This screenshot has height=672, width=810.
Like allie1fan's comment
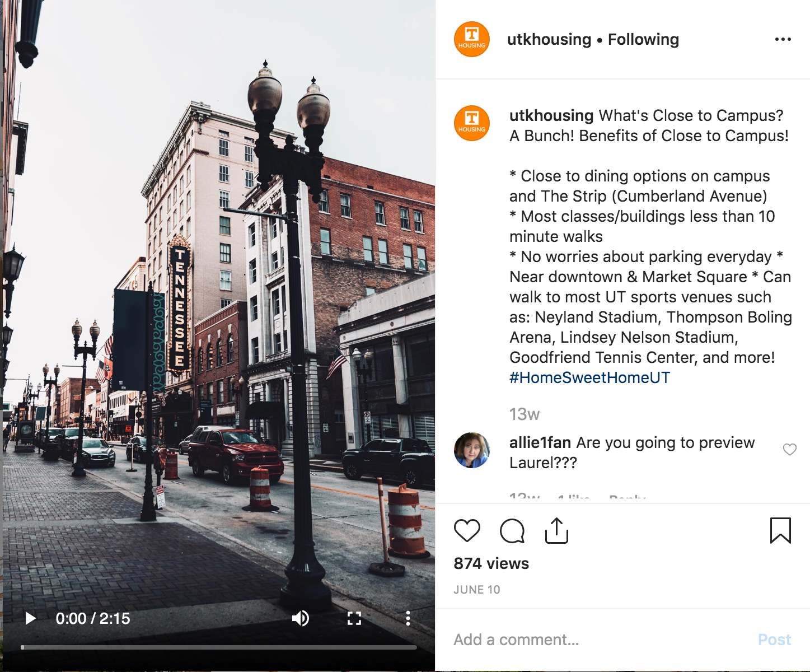(790, 449)
